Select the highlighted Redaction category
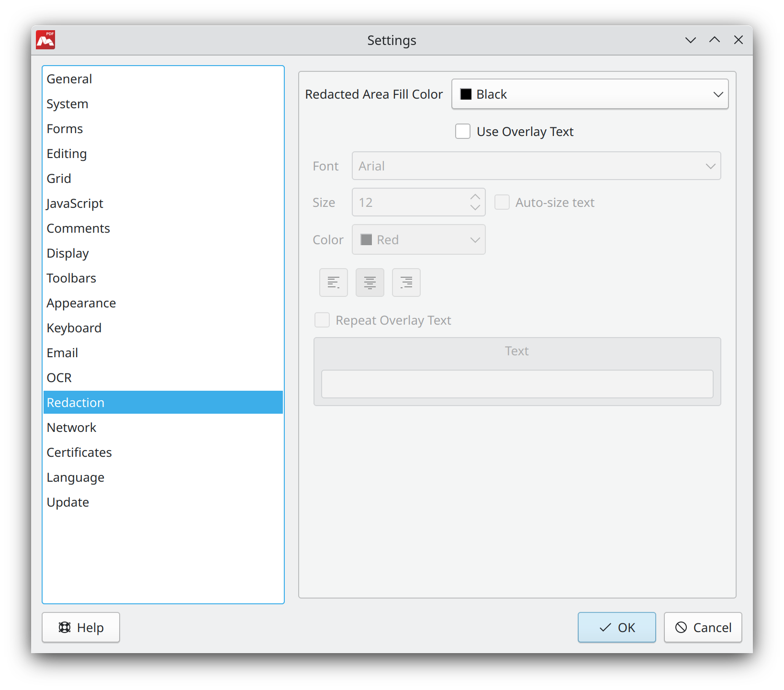This screenshot has height=690, width=784. point(163,402)
